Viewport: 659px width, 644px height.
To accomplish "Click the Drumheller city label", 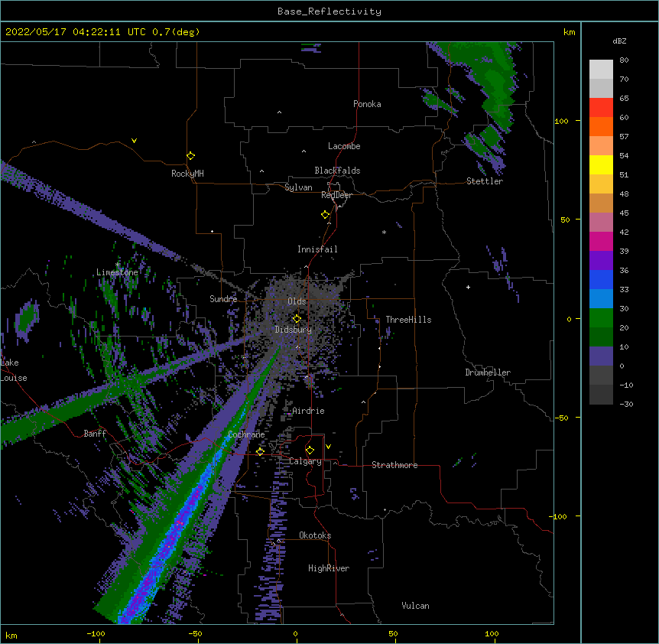I will (488, 372).
